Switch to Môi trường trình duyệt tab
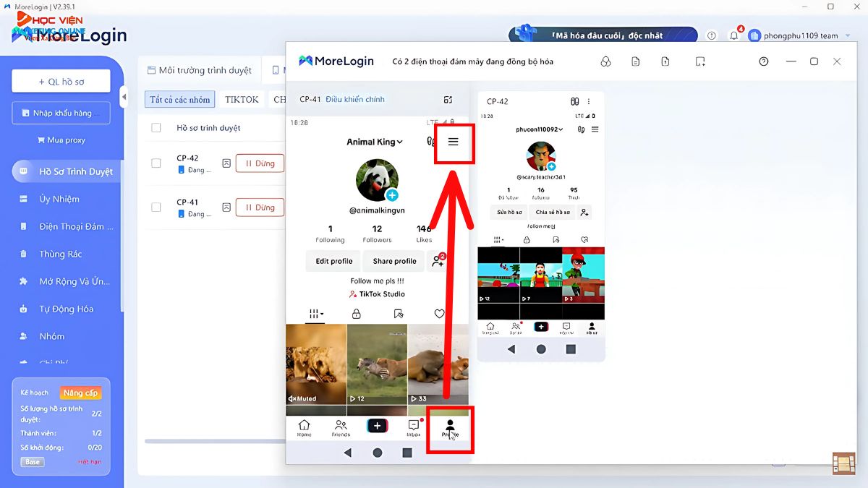This screenshot has width=868, height=488. pos(200,70)
